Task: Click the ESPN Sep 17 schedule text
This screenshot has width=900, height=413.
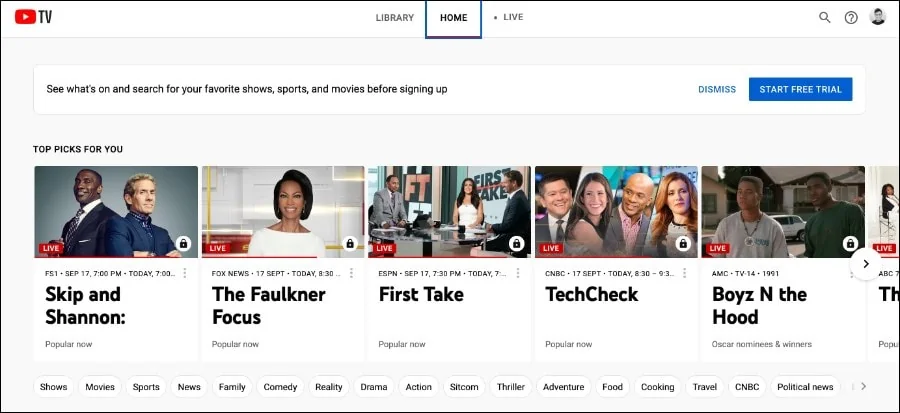Action: 443,274
